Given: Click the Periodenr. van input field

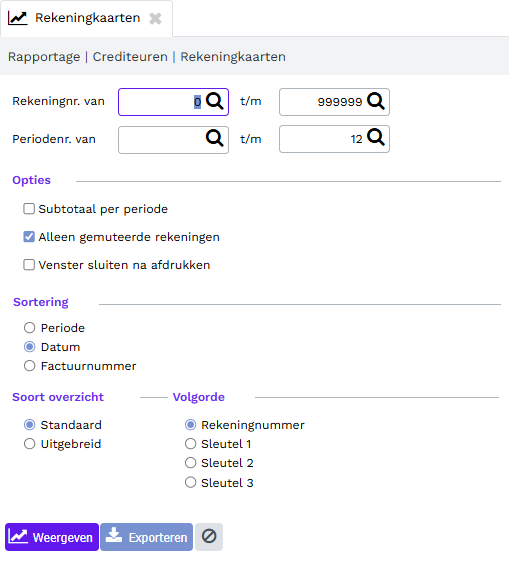Looking at the screenshot, I should 161,140.
